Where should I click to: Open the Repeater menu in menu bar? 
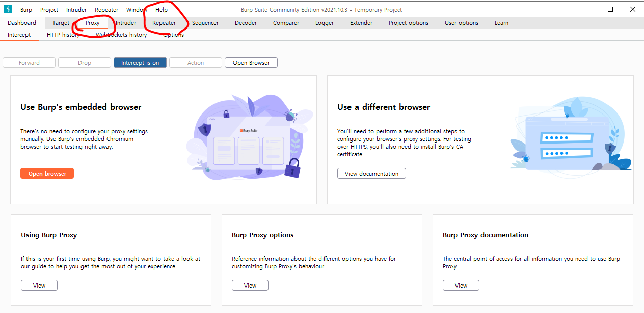click(x=106, y=10)
